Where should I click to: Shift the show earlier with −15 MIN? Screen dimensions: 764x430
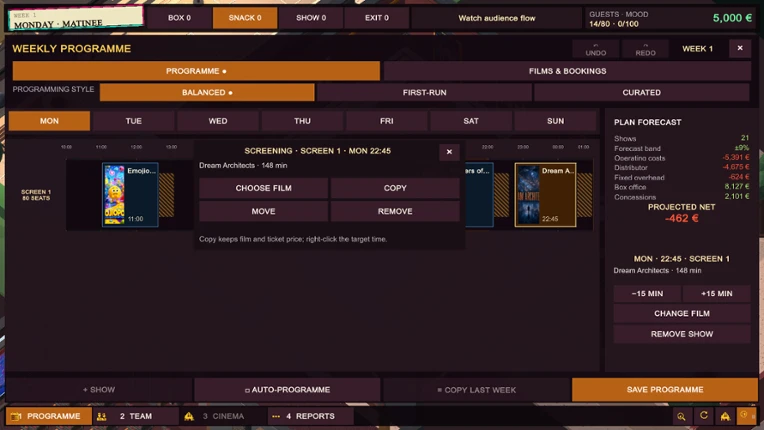(647, 294)
